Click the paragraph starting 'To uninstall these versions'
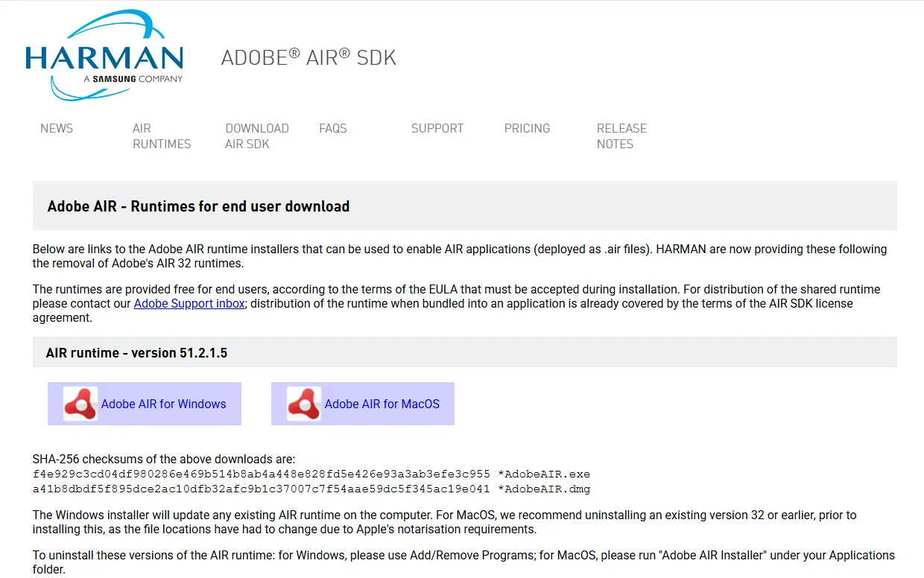Viewport: 924px width, 578px height. click(463, 562)
